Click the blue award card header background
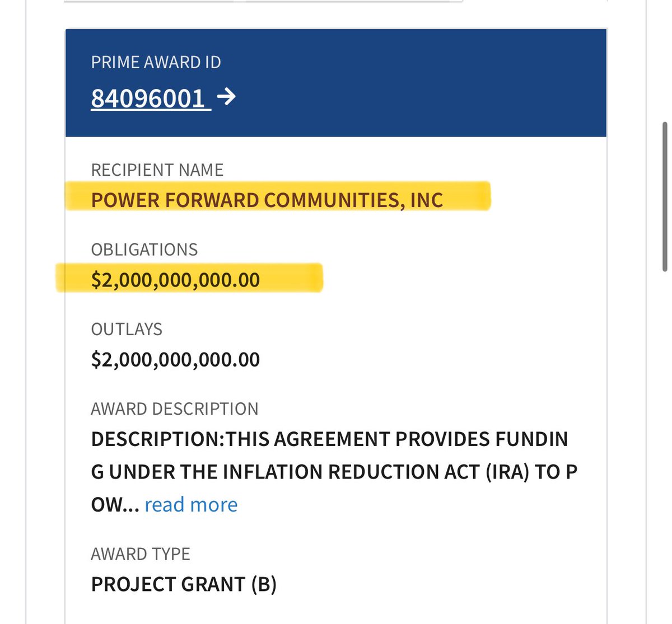This screenshot has width=672, height=624. [420, 84]
